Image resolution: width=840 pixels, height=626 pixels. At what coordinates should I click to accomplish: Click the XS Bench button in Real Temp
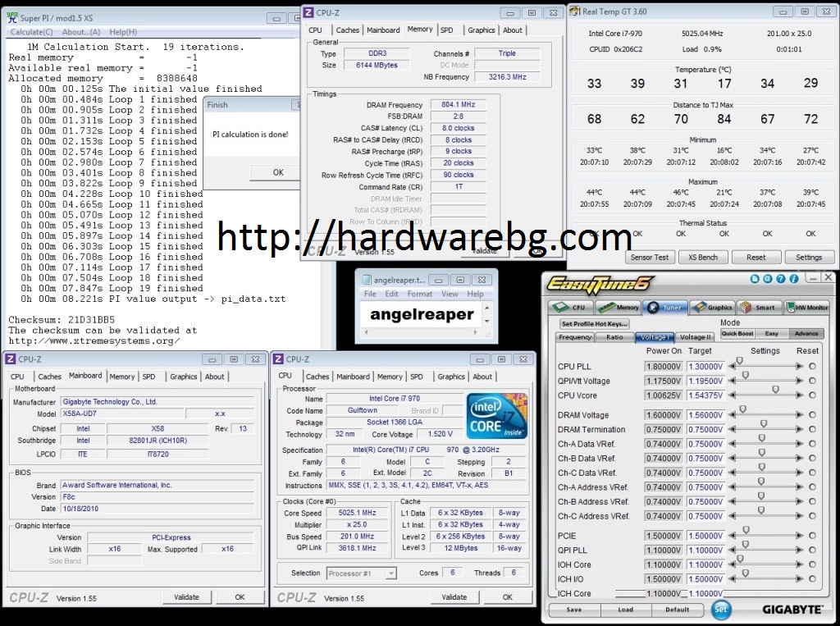click(x=702, y=258)
